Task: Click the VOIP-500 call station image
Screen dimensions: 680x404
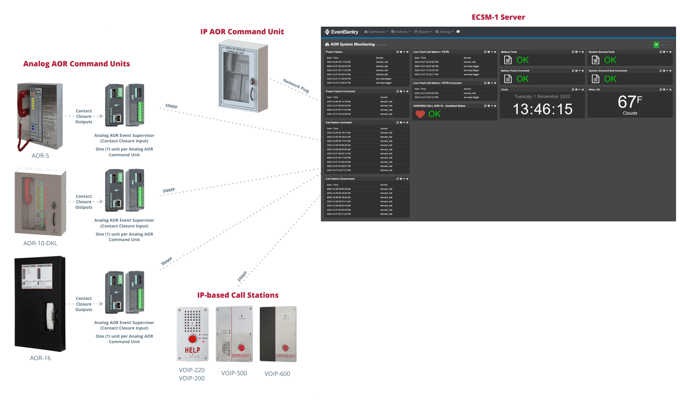Action: pos(234,334)
